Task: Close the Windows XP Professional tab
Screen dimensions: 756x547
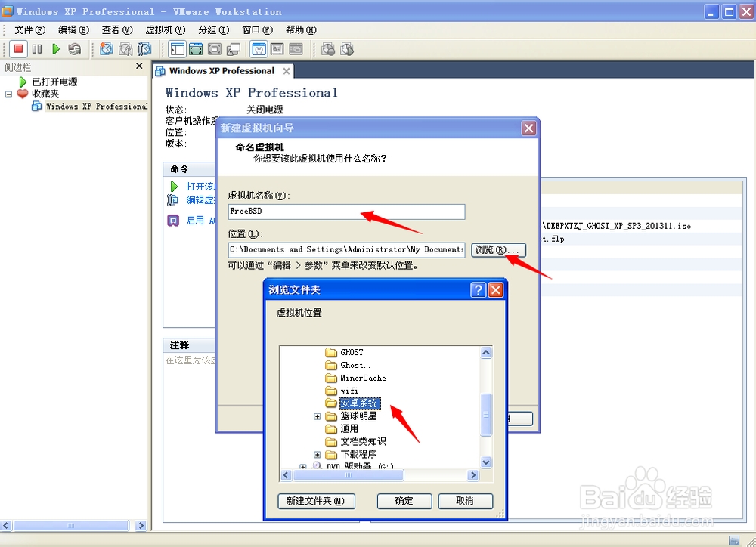Action: tap(287, 71)
